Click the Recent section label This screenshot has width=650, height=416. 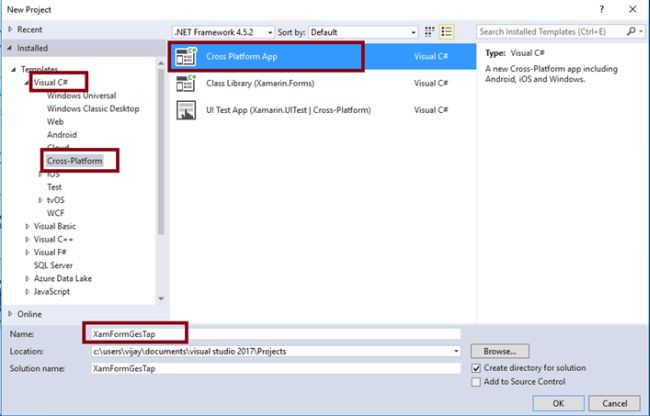pyautogui.click(x=29, y=29)
